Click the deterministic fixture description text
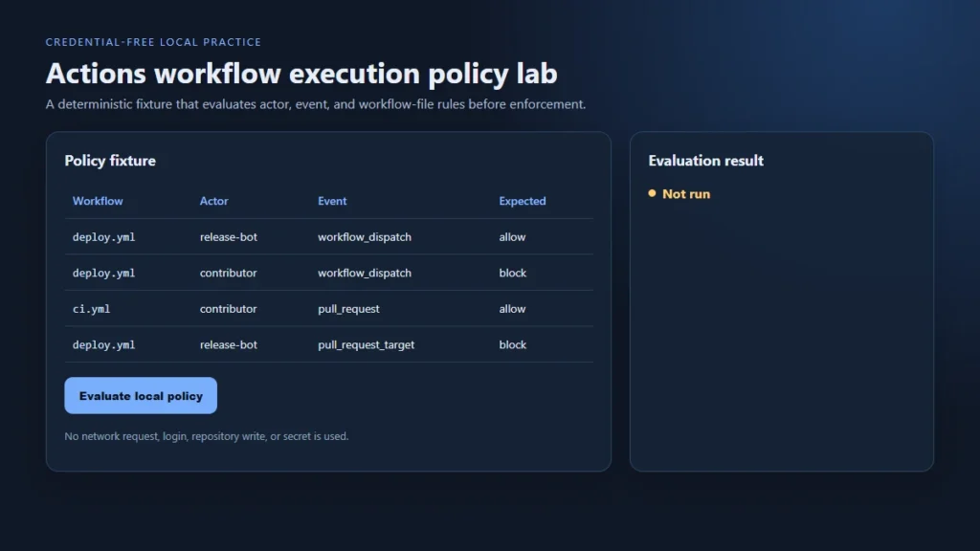The image size is (980, 551). pos(316,104)
